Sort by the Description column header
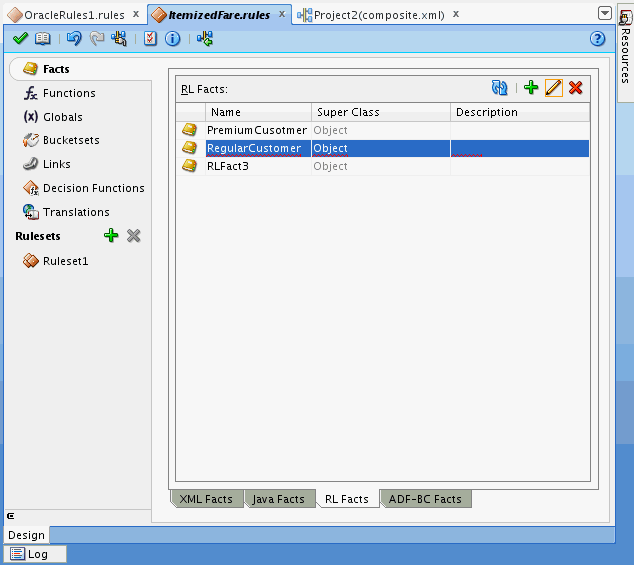The height and width of the screenshot is (565, 634). click(x=520, y=112)
